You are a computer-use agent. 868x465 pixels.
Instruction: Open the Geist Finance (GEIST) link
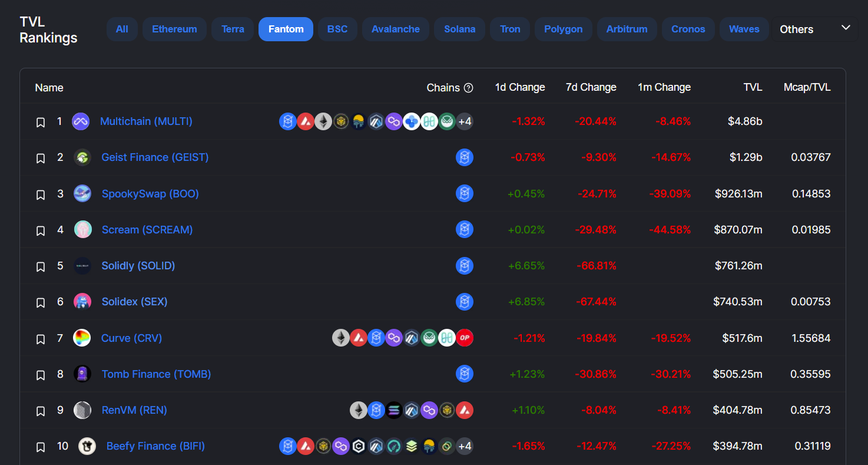point(155,157)
